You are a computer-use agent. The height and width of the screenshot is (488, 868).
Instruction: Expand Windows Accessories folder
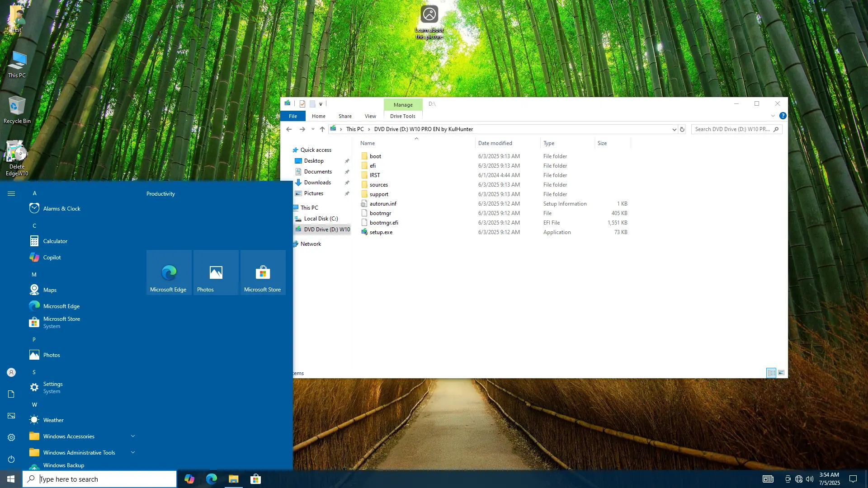[x=132, y=436]
